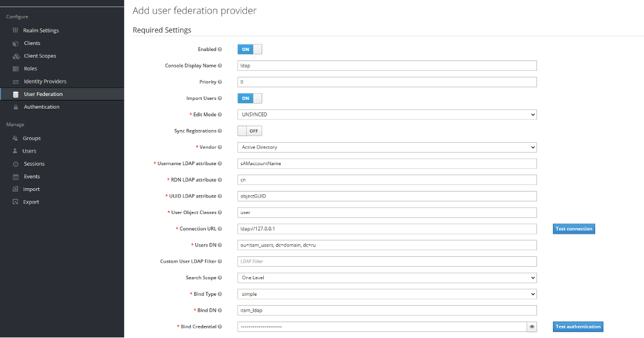
Task: Click the help icon next to Enabled
Action: coord(220,49)
